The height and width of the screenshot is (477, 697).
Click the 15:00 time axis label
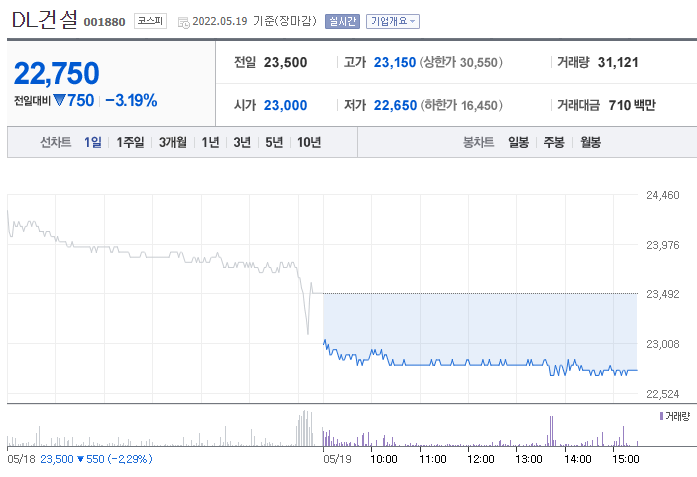[625, 459]
